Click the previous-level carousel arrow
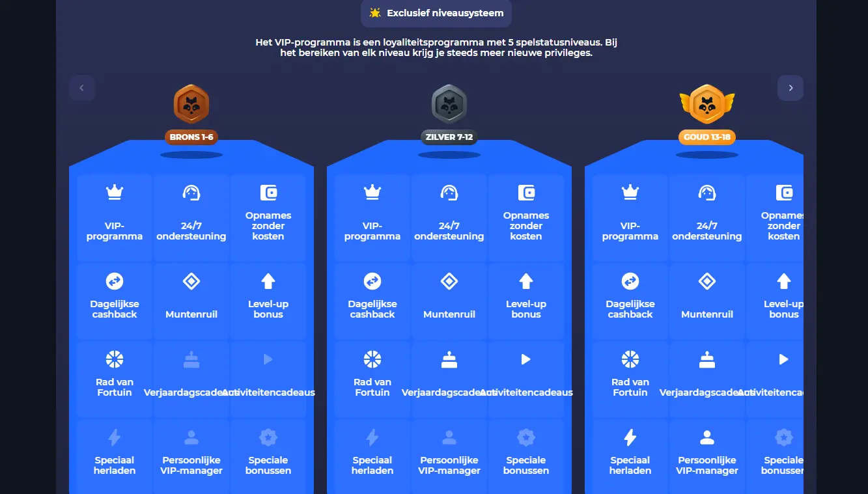The height and width of the screenshot is (494, 868). point(81,88)
